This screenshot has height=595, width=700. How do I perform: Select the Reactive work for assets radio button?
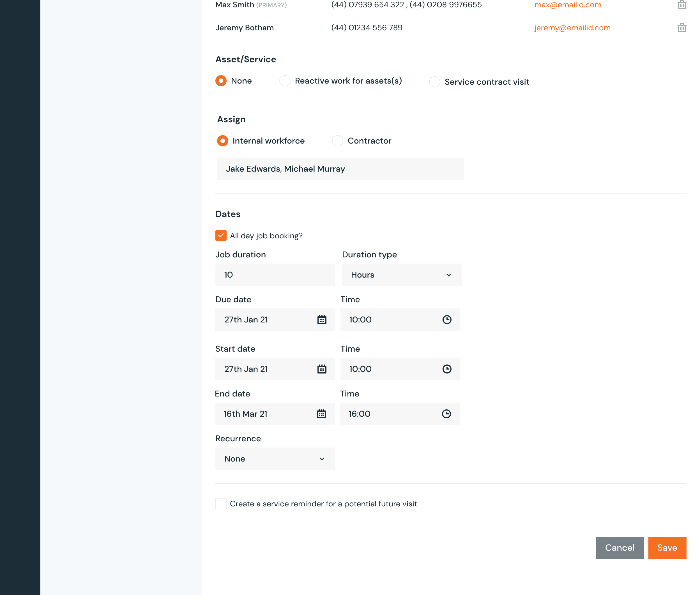[x=284, y=80]
